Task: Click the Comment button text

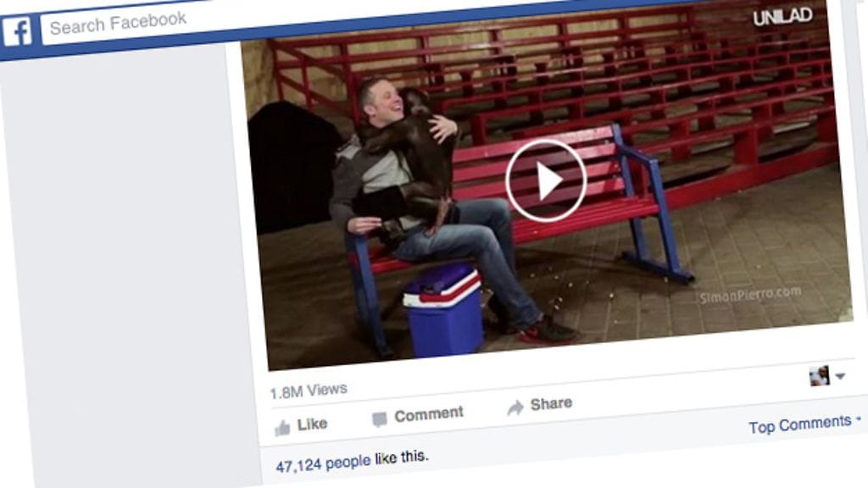Action: tap(428, 413)
